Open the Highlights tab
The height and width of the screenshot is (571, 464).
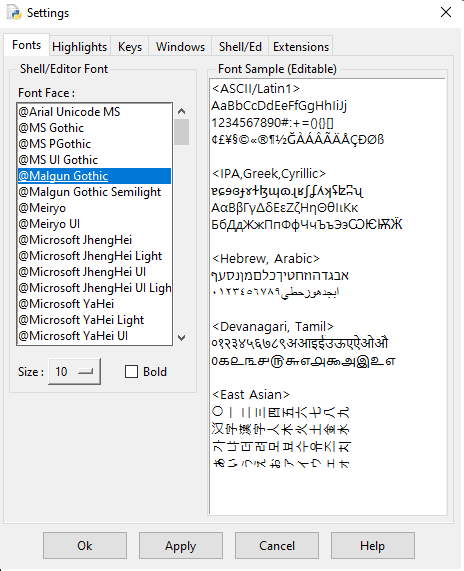tap(80, 47)
